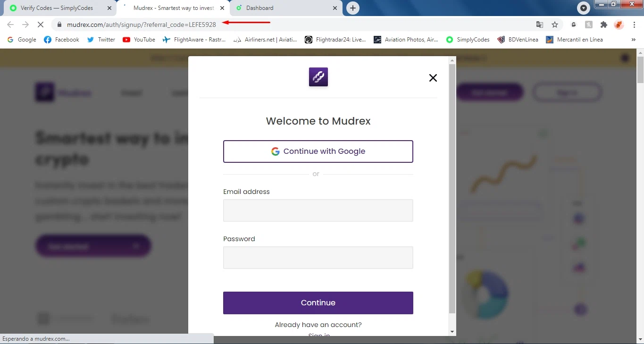The width and height of the screenshot is (644, 344).
Task: Open the translate page icon
Action: pyautogui.click(x=540, y=25)
